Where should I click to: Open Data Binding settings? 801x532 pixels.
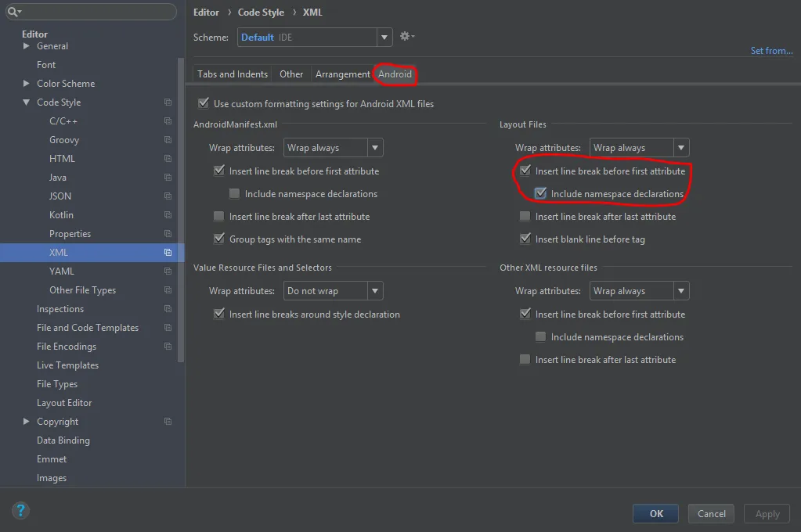(x=63, y=440)
